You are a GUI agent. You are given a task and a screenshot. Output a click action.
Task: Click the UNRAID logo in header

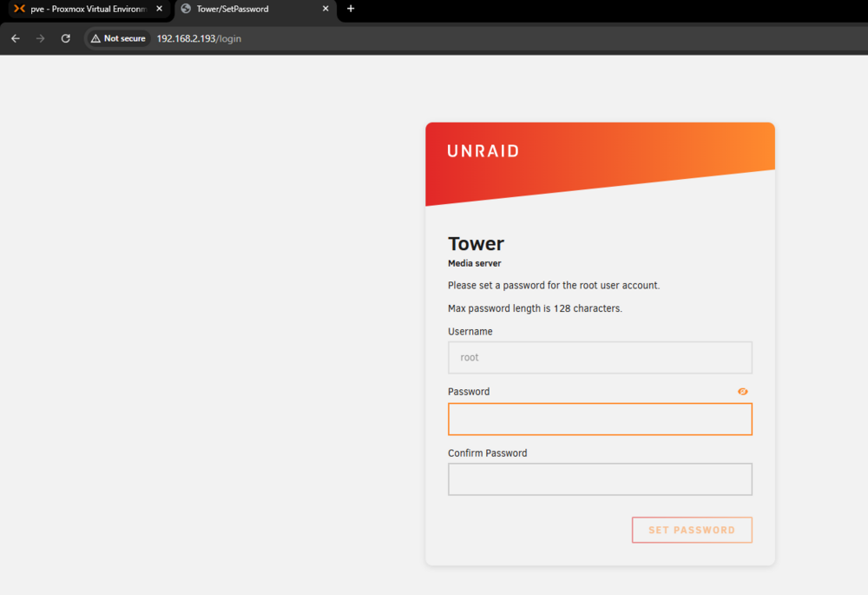[x=483, y=151]
